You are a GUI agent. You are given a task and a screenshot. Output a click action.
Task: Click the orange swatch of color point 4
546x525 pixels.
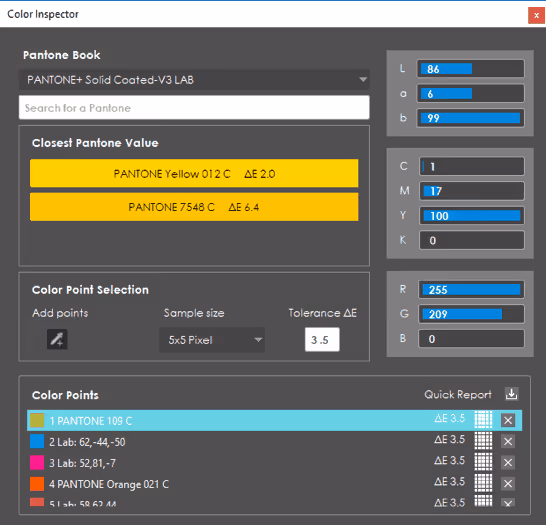pos(37,484)
